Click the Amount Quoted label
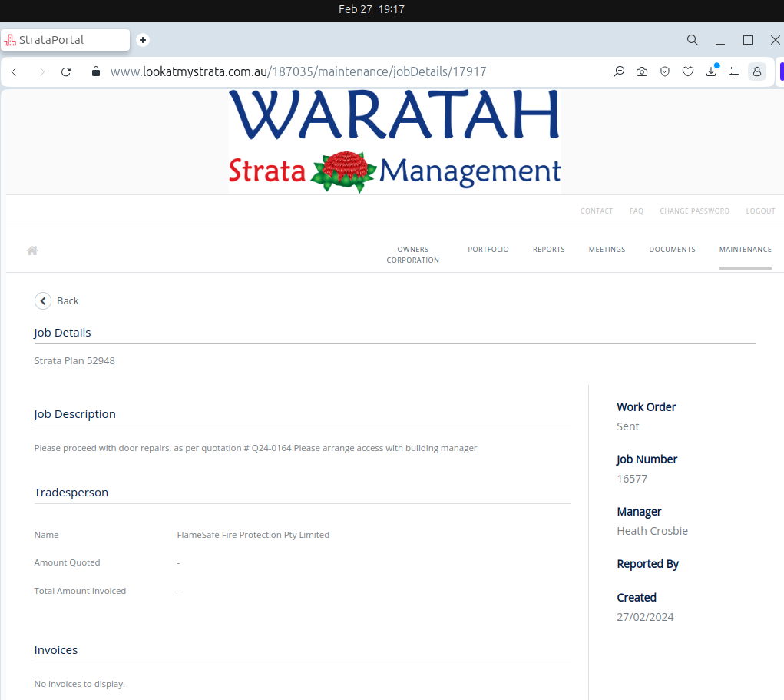The width and height of the screenshot is (784, 700). (x=67, y=562)
